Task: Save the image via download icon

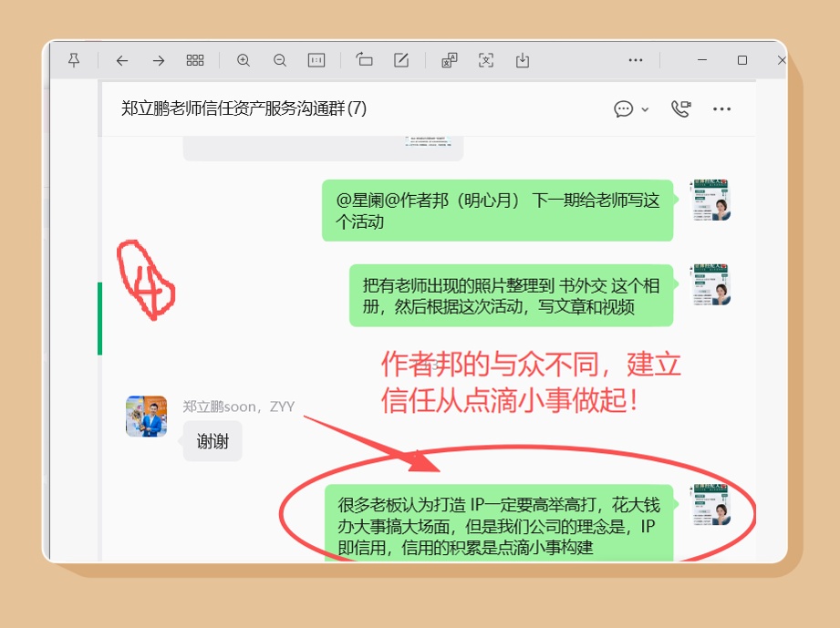Action: coord(523,60)
